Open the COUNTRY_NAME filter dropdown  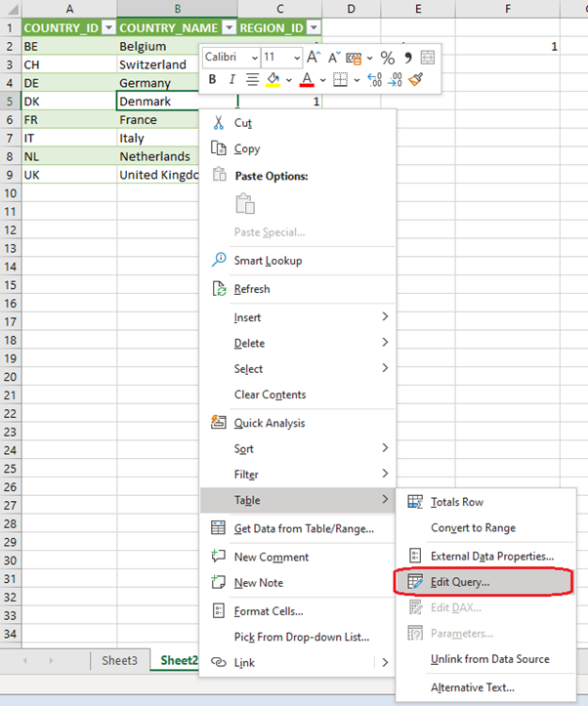[228, 28]
